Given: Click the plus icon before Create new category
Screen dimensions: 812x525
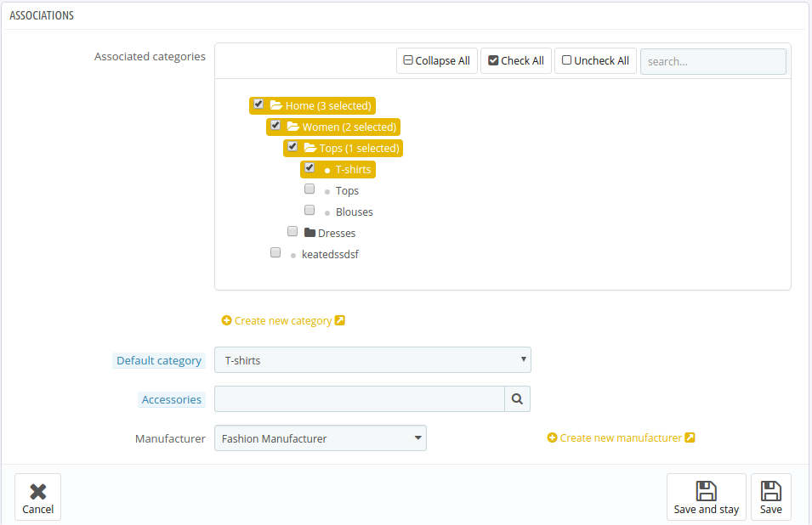Looking at the screenshot, I should tap(226, 320).
